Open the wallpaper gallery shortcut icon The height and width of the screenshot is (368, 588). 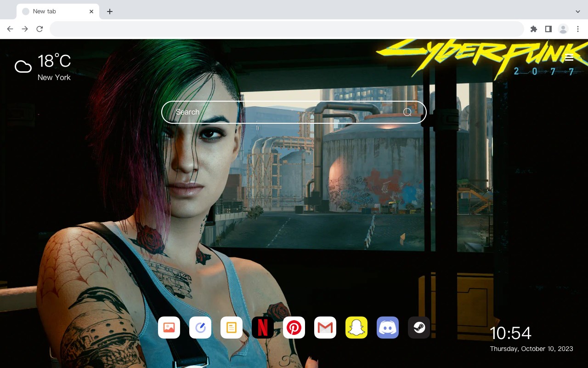(169, 328)
